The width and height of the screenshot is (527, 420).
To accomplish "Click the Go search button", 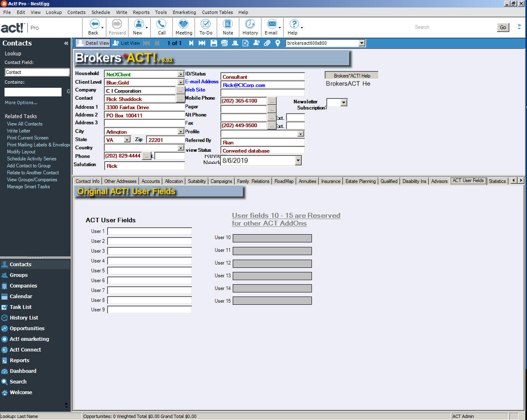I will point(503,27).
